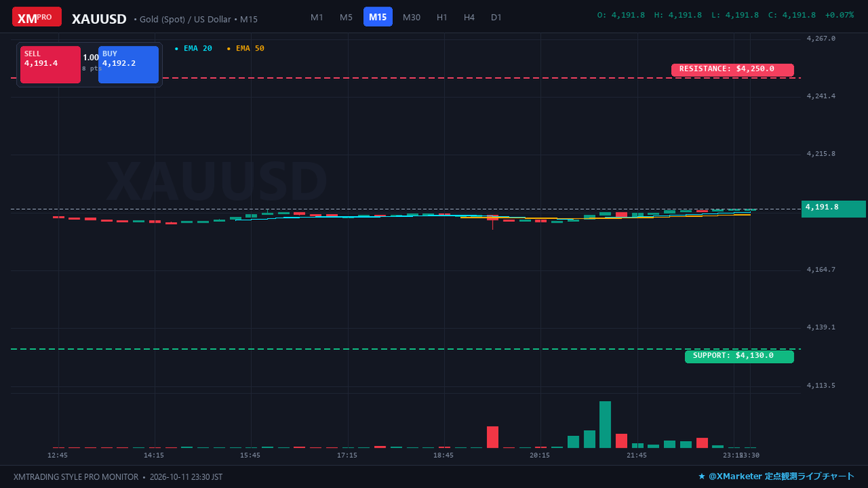
Task: Open the D1 daily timeframe
Action: pos(496,17)
